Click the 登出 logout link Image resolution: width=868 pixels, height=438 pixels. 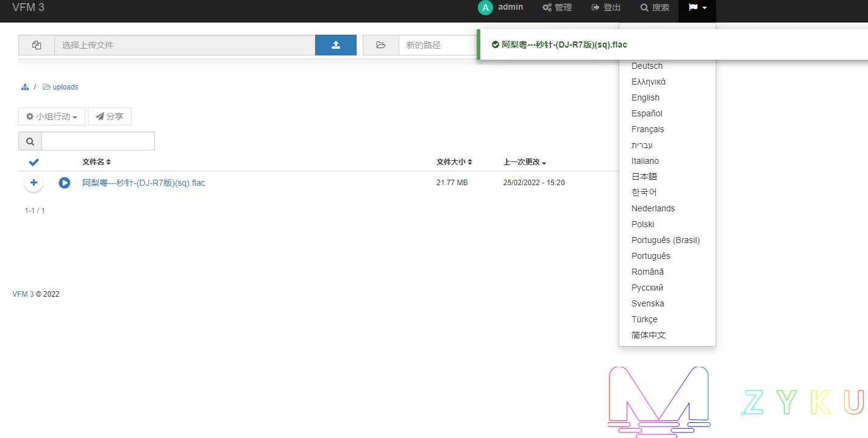(606, 8)
